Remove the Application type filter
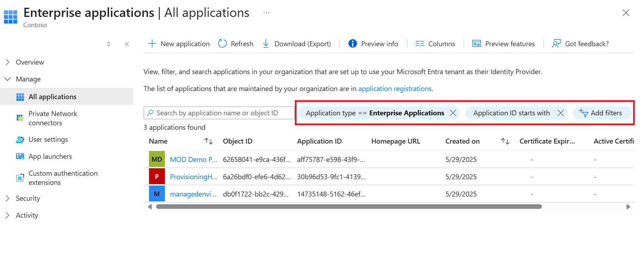This screenshot has width=644, height=254. [x=453, y=113]
